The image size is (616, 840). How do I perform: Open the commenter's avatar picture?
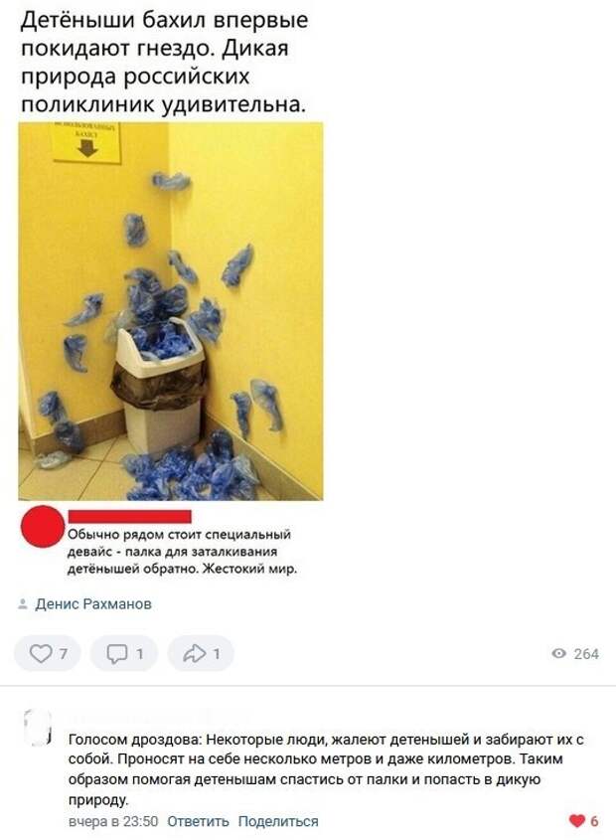[x=38, y=728]
